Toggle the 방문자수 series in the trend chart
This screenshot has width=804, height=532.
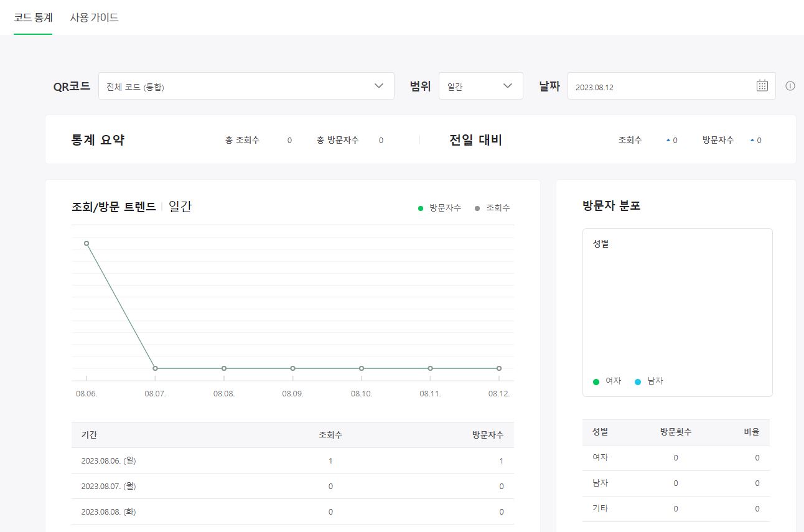439,207
